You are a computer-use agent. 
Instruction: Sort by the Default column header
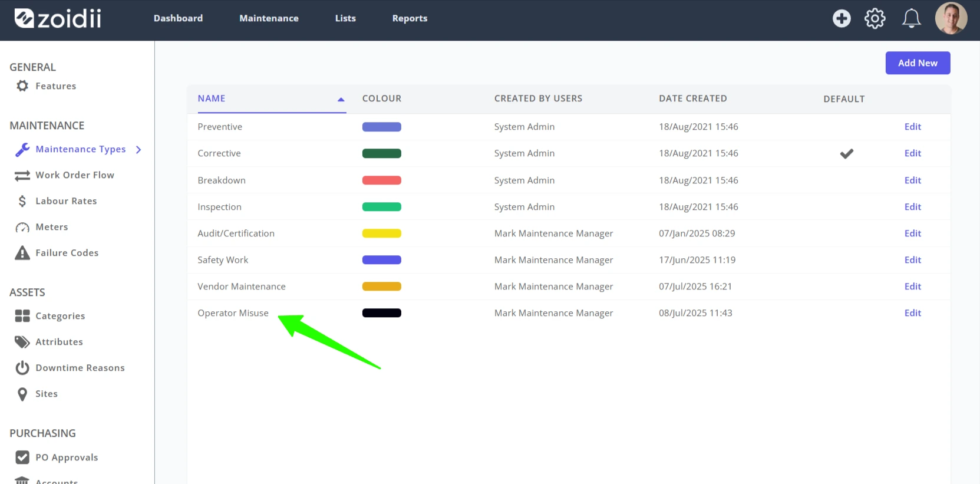click(x=844, y=99)
